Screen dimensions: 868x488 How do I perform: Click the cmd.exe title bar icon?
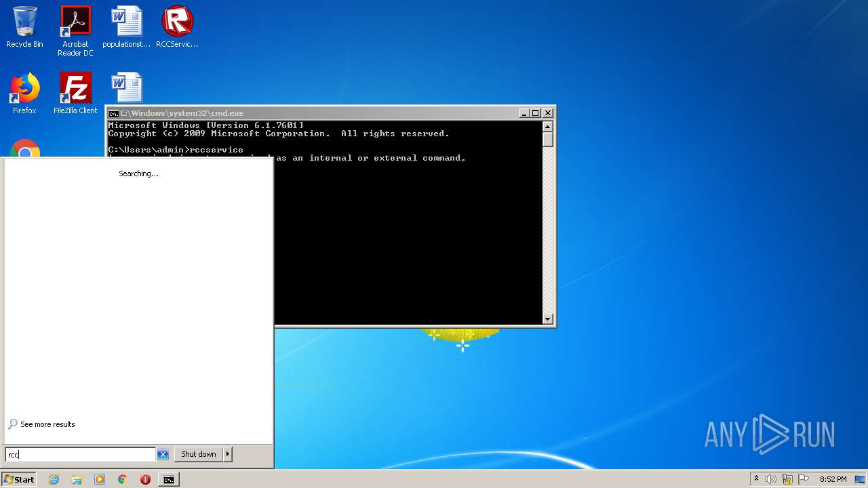click(x=114, y=113)
